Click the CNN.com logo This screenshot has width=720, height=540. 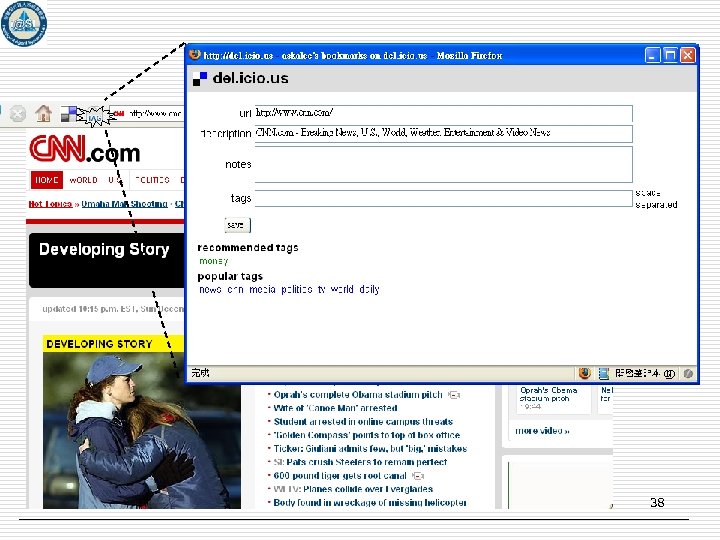point(85,149)
